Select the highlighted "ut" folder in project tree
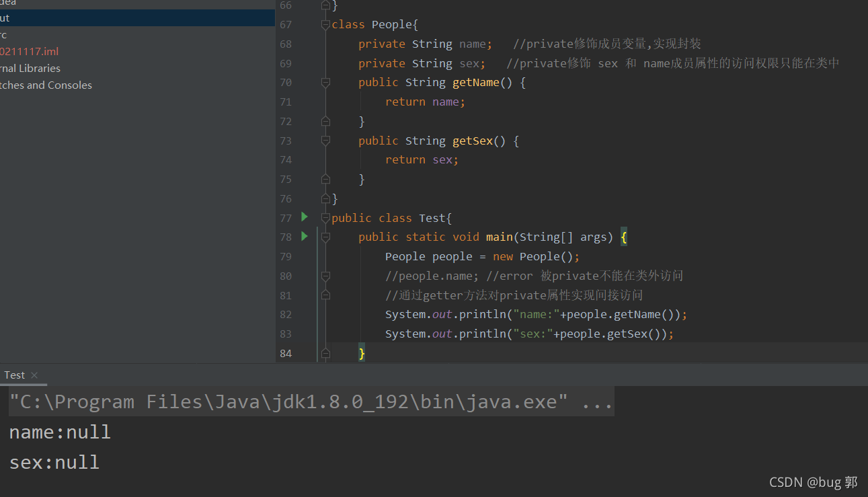Screen dimensions: 868x497 (137, 18)
